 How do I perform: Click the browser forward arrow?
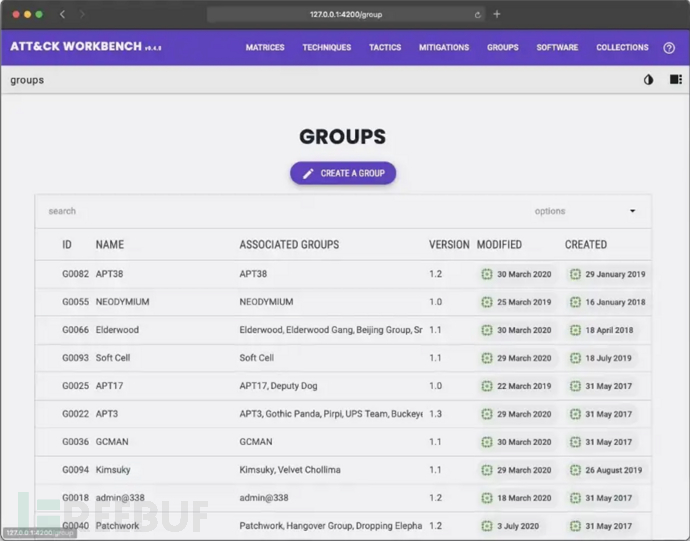coord(82,14)
